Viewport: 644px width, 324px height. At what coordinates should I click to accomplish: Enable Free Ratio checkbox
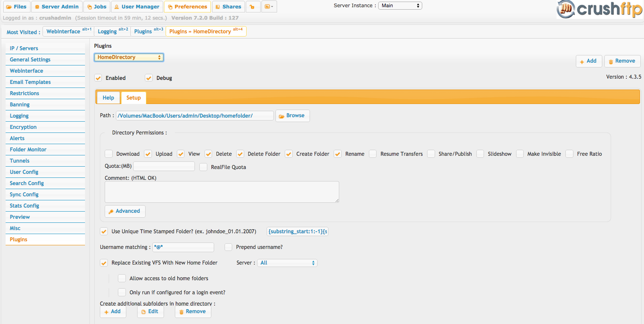(569, 154)
